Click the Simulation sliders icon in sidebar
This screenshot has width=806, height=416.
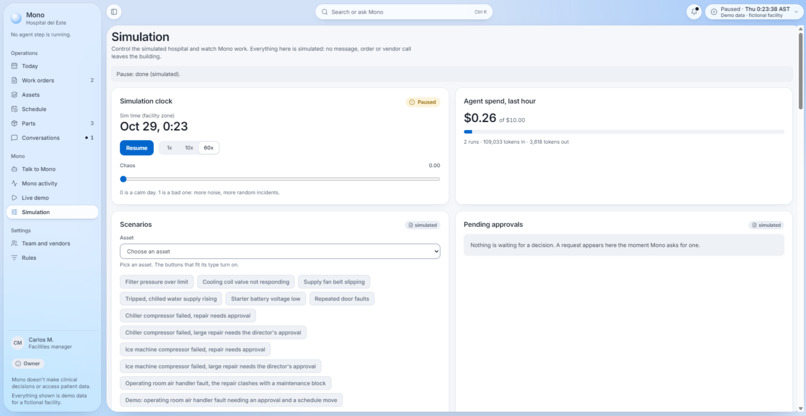tap(14, 212)
